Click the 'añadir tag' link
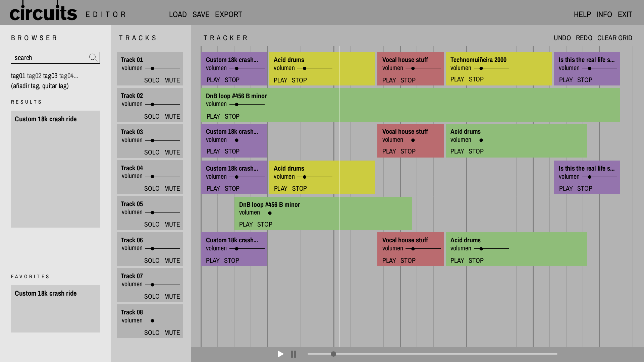This screenshot has width=644, height=362. 26,86
